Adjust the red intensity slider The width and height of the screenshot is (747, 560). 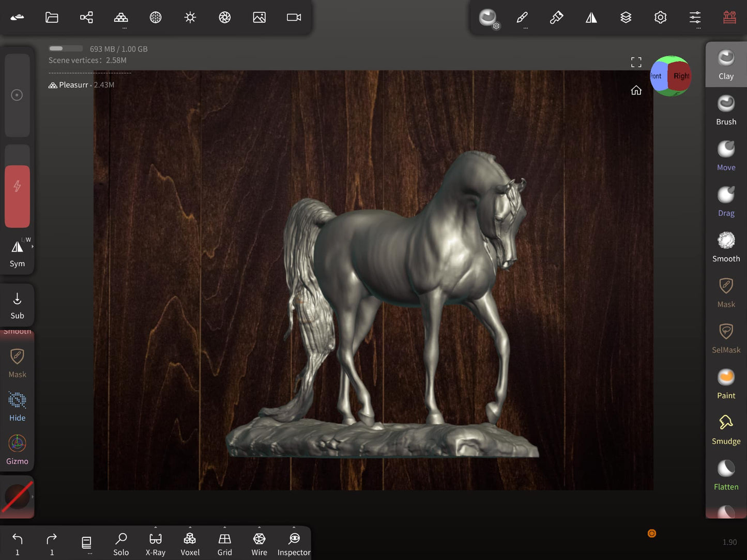click(x=17, y=186)
